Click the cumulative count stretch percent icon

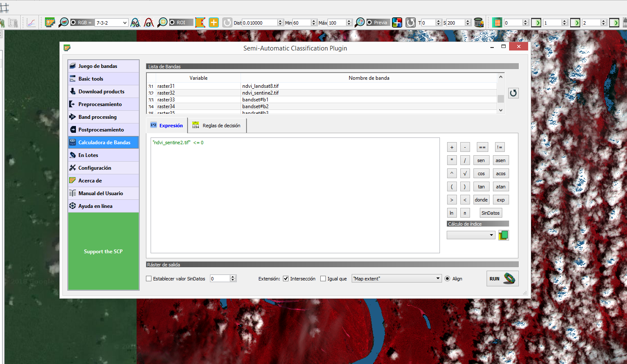pos(135,22)
